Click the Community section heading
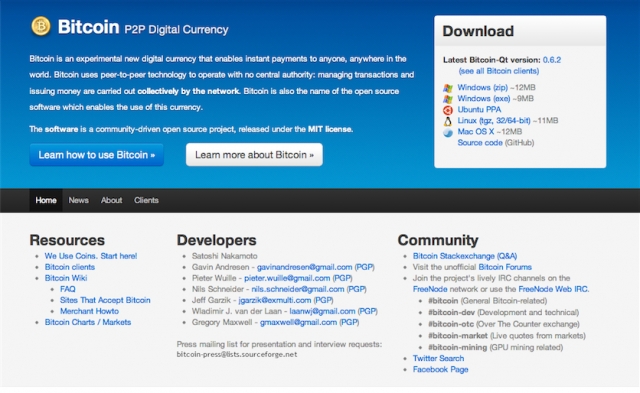This screenshot has width=640, height=393. click(438, 240)
